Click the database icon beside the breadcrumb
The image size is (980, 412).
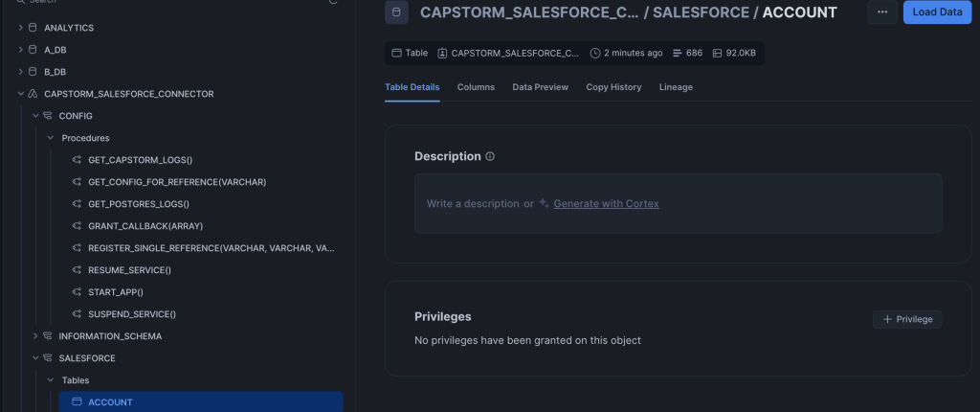point(396,12)
